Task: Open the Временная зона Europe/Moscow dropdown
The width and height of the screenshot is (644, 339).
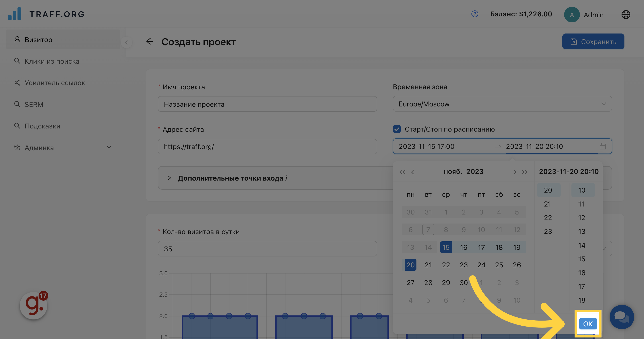Action: (x=502, y=104)
